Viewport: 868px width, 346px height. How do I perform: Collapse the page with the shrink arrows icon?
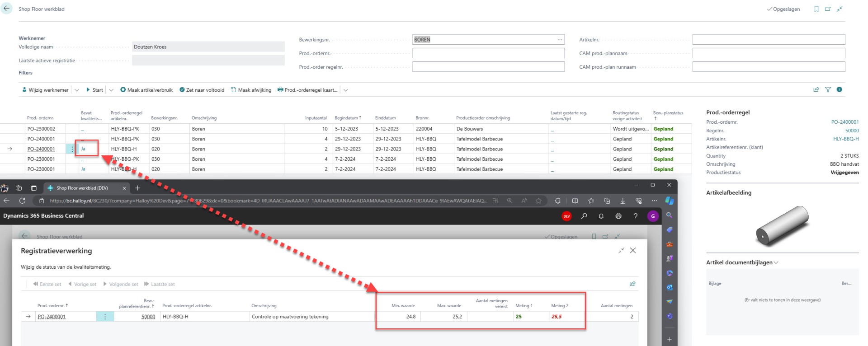click(840, 9)
